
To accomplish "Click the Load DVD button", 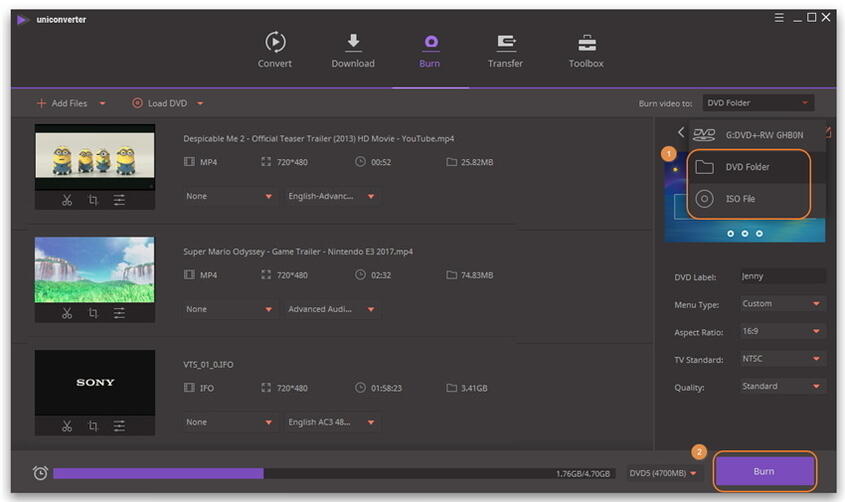I will [x=160, y=103].
